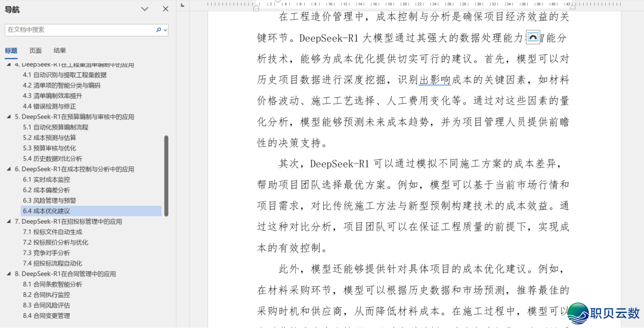Image resolution: width=644 pixels, height=328 pixels.
Task: Select heading 5. DeepSeek-R1在预算编制与审核中的应用
Action: 75,117
